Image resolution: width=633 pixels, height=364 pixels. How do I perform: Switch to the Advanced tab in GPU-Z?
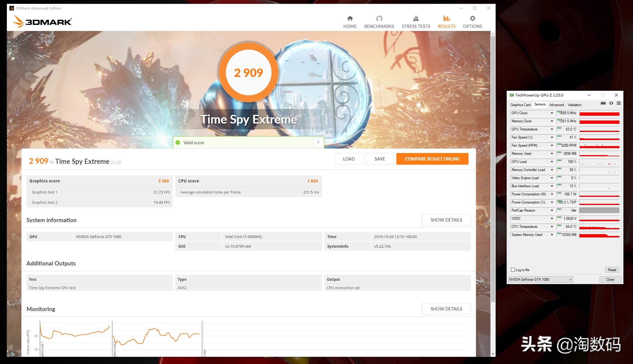pyautogui.click(x=556, y=105)
